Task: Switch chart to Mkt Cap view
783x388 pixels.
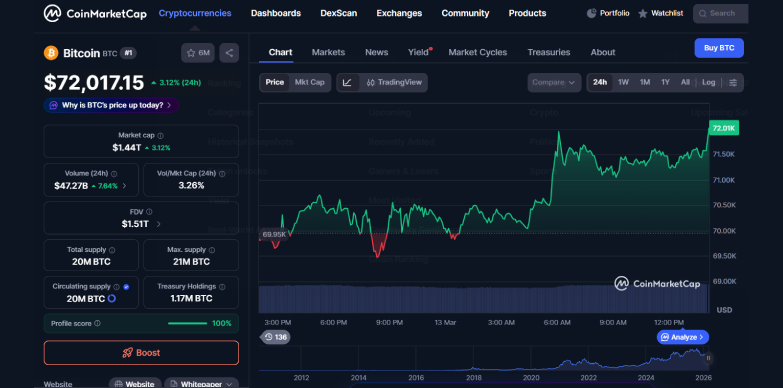Action: [310, 82]
